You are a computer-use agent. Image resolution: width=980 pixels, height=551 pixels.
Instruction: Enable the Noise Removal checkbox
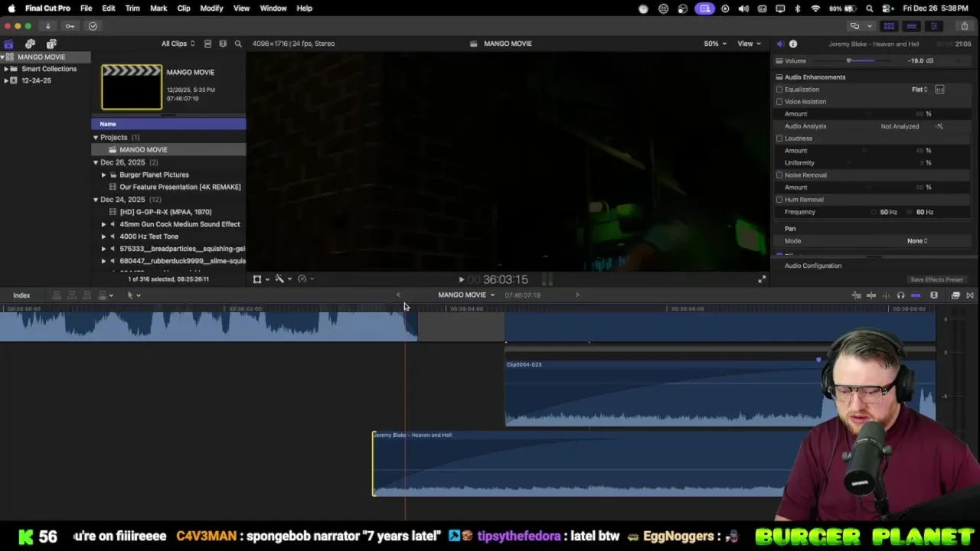click(779, 175)
